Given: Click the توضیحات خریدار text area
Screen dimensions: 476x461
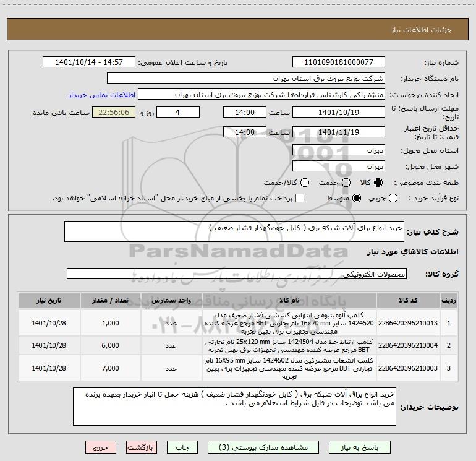Looking at the screenshot, I should pos(234,407).
